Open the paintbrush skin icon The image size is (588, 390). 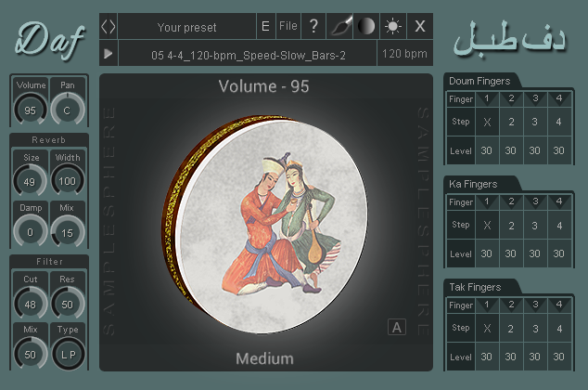click(340, 26)
